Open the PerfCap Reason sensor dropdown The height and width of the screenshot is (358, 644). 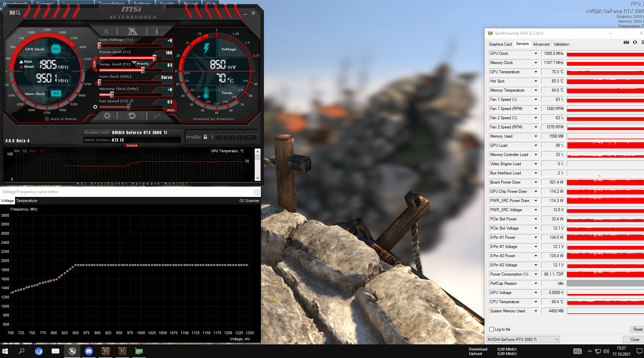[536, 283]
